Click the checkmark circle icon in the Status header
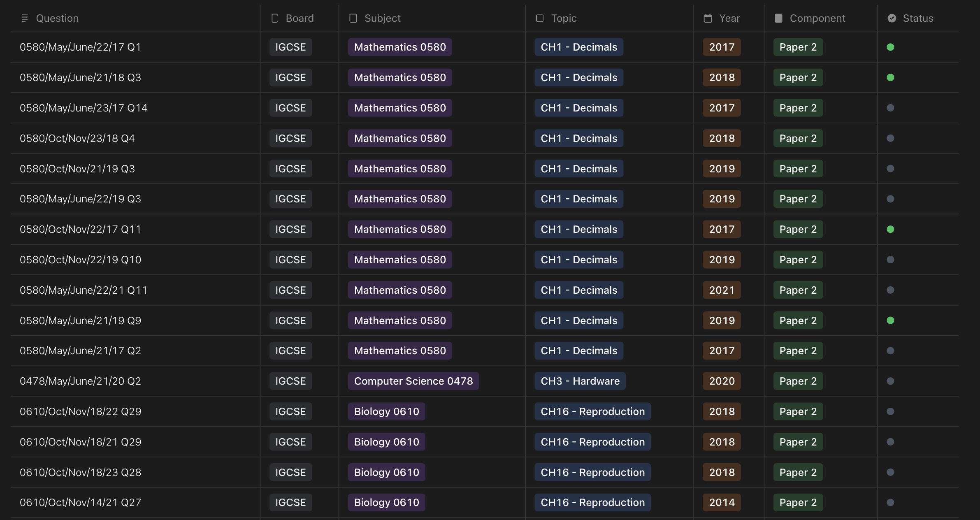This screenshot has height=520, width=980. 892,18
